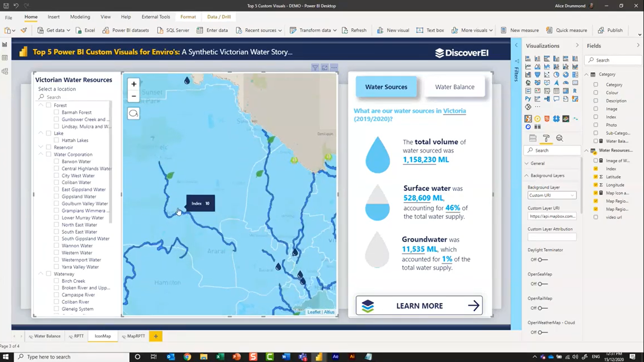Open the Background Layer dropdown
The height and width of the screenshot is (362, 644).
(x=552, y=195)
